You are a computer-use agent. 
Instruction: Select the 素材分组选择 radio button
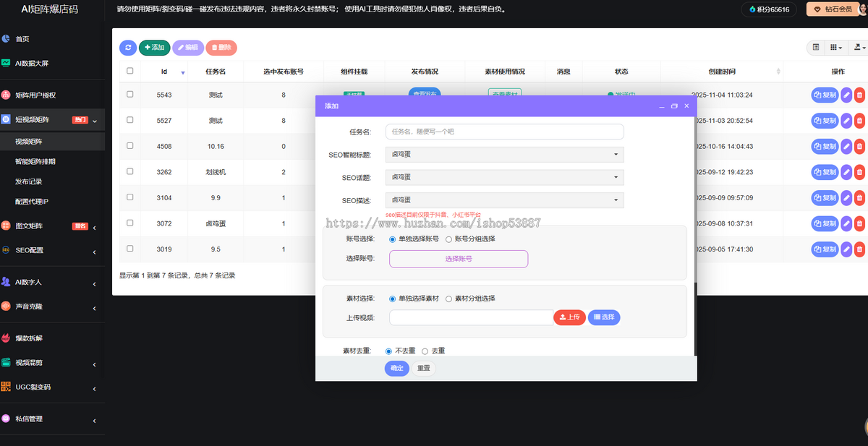(448, 299)
